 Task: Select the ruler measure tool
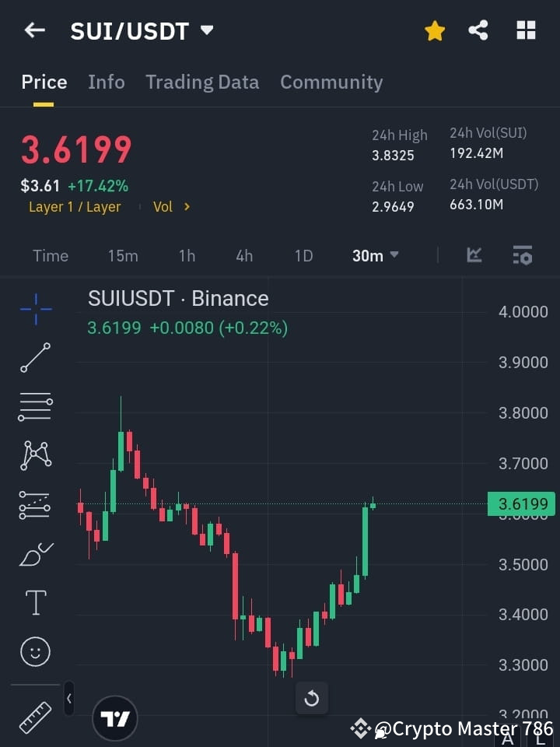pyautogui.click(x=36, y=717)
